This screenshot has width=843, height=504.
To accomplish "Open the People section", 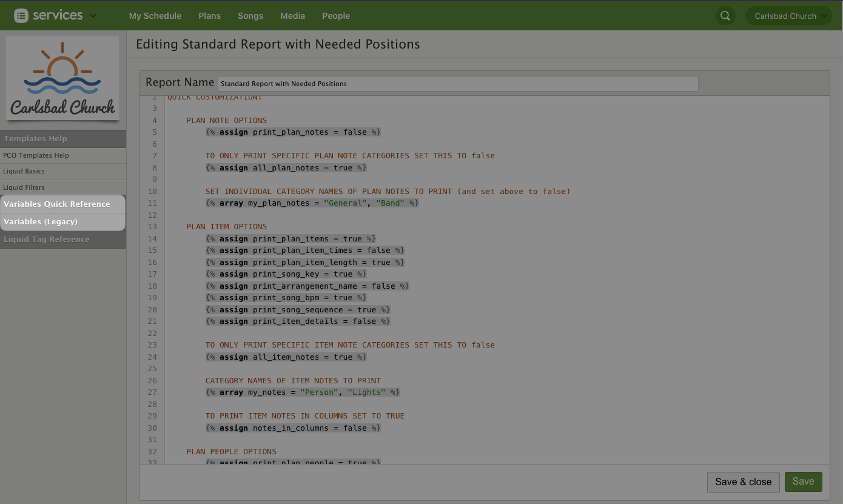I will point(336,16).
